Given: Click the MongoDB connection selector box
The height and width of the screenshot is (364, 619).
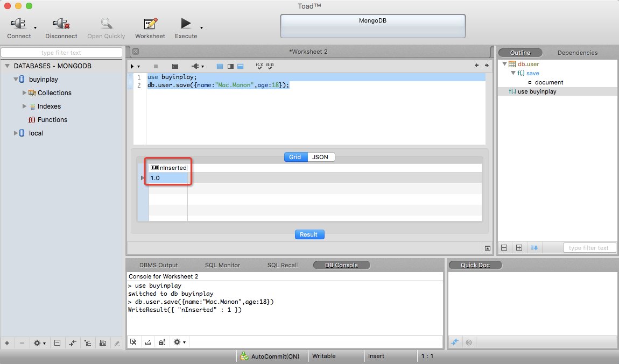Looking at the screenshot, I should 372,26.
